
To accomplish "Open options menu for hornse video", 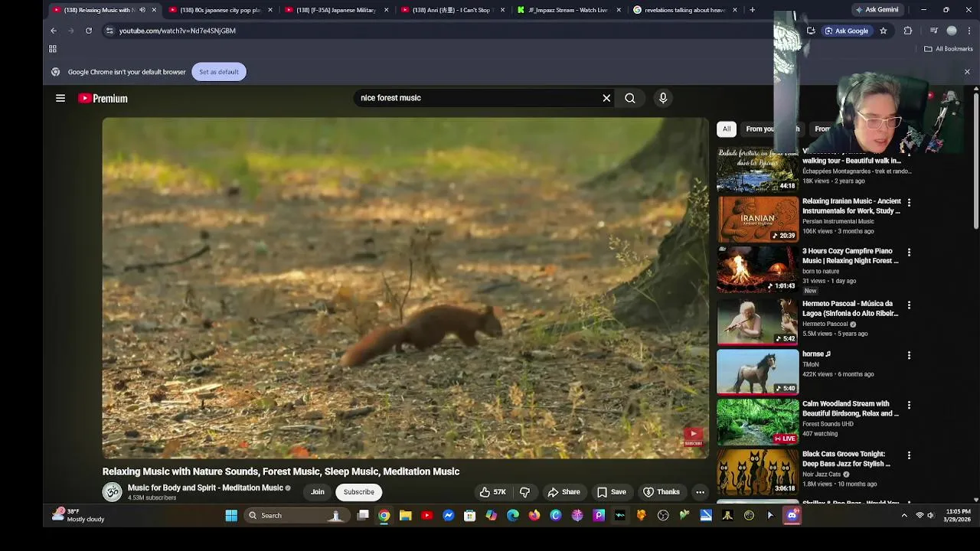I will [909, 355].
